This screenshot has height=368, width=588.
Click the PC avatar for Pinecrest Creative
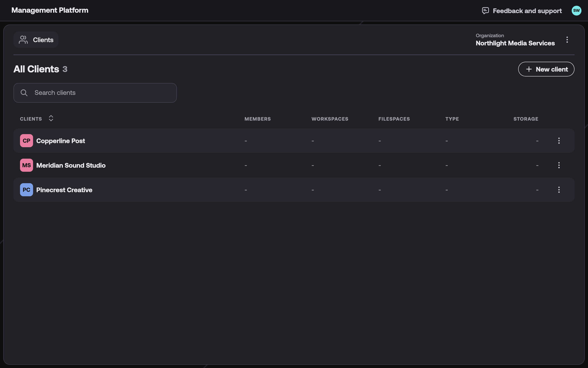pyautogui.click(x=27, y=190)
